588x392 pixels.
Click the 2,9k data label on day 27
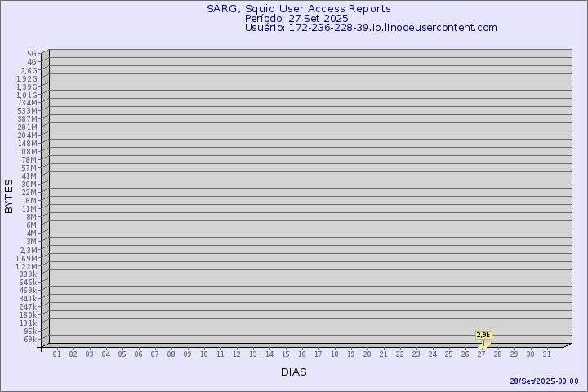point(483,335)
